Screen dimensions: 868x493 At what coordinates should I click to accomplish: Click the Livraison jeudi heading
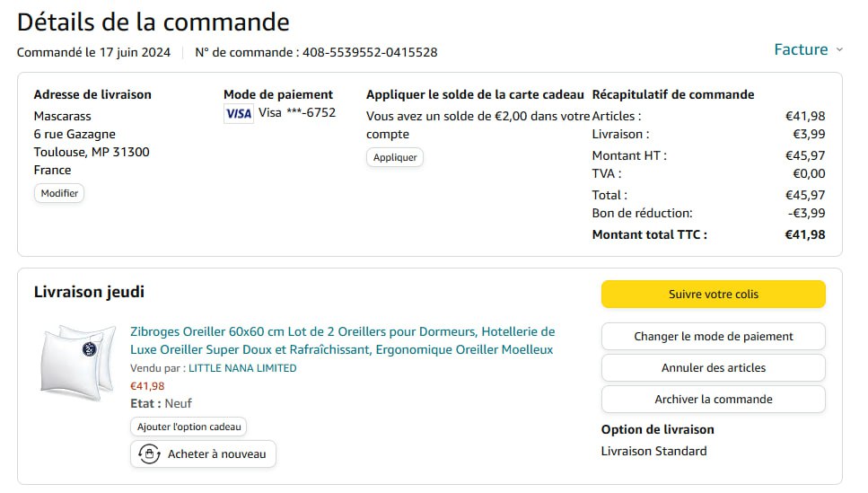pyautogui.click(x=89, y=292)
